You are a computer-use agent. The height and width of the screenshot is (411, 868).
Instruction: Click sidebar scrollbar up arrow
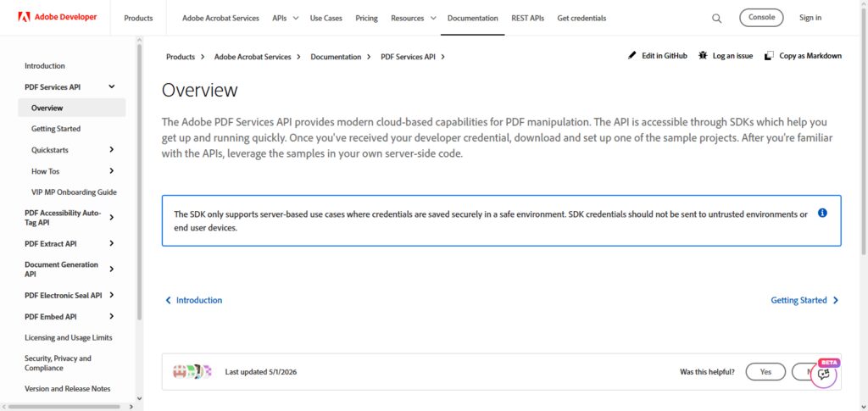140,40
